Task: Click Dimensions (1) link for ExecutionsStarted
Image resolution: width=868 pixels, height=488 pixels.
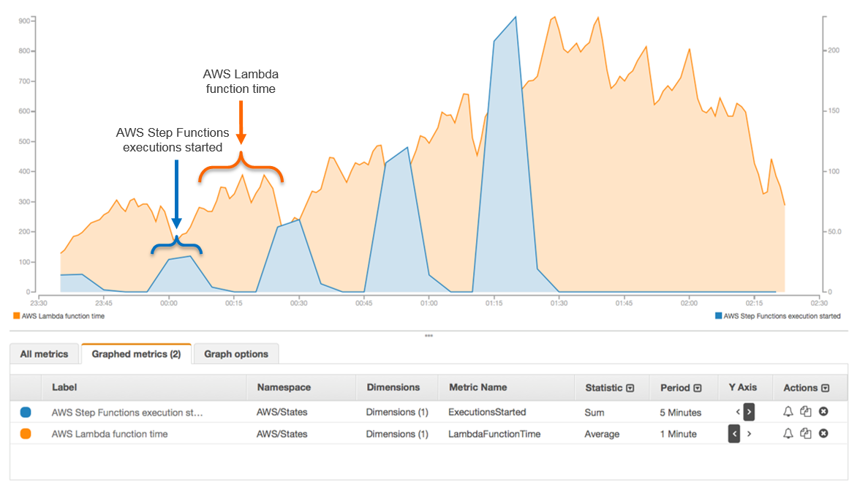Action: pos(397,412)
